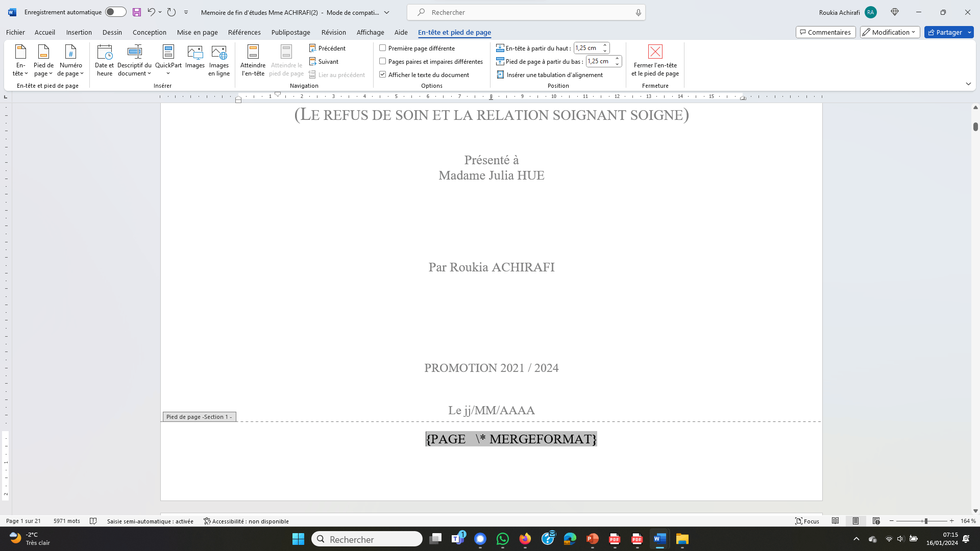Viewport: 980px width, 551px height.
Task: Toggle Enregistrement automatique switch
Action: click(115, 12)
